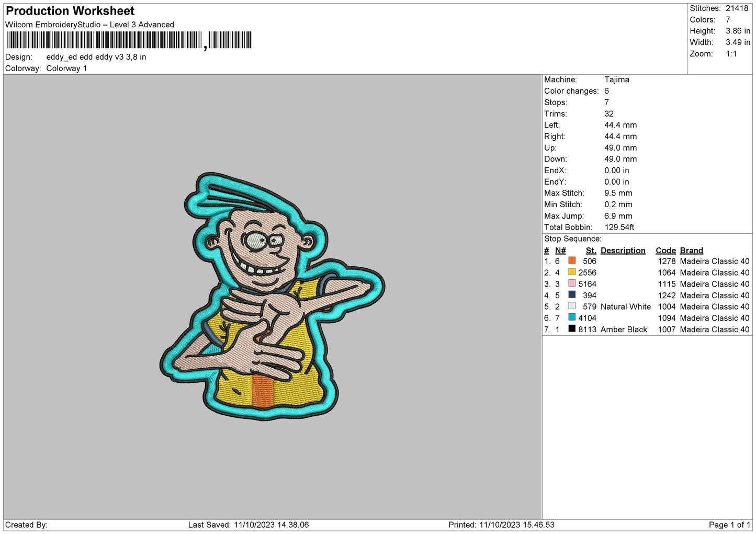The width and height of the screenshot is (756, 534).
Task: Click the 'Code' column header
Action: coord(665,251)
